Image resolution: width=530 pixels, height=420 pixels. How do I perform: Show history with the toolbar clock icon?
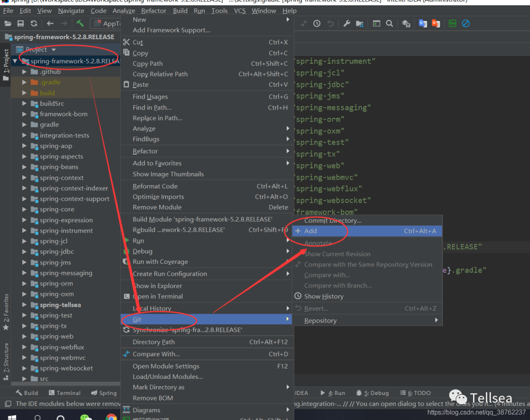(x=317, y=24)
